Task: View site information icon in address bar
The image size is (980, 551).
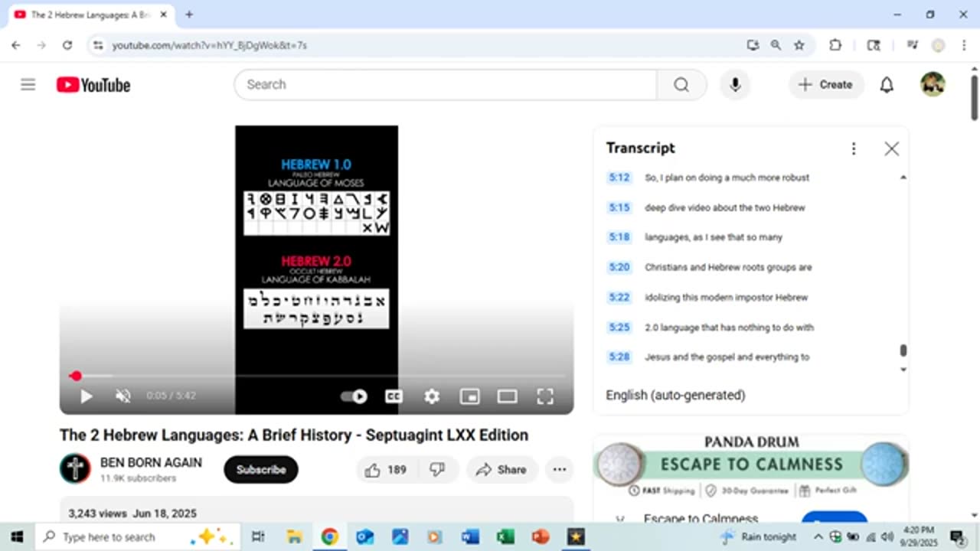Action: pos(97,45)
